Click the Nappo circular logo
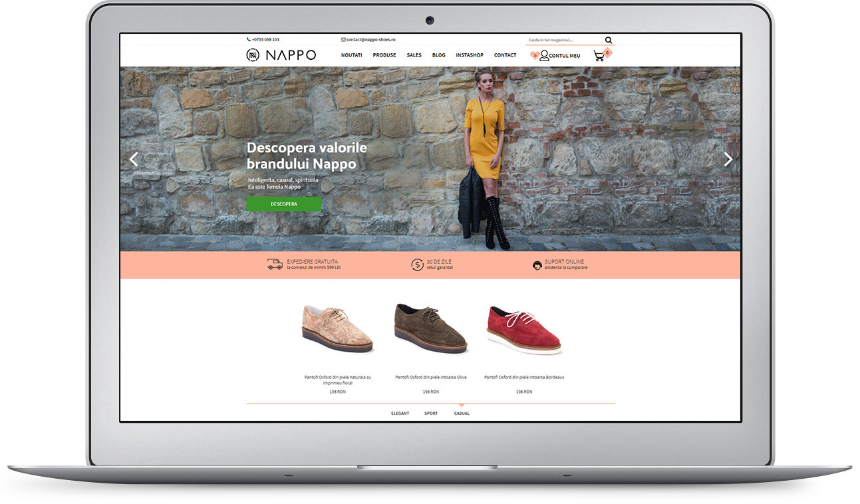Viewport: 860px width, 504px height. pos(253,55)
